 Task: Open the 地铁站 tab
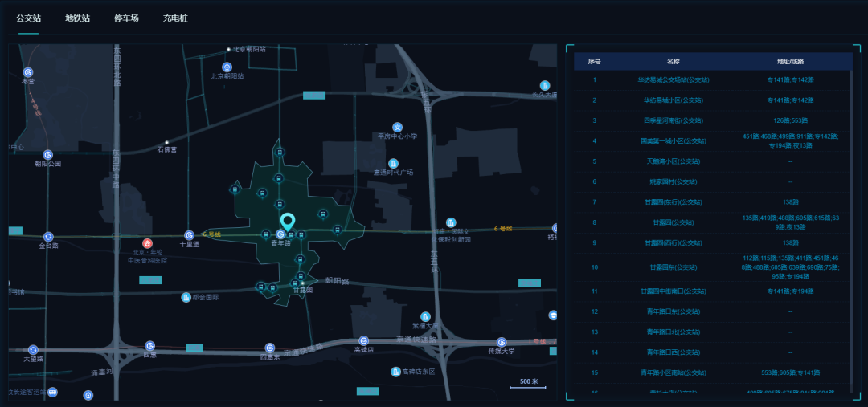click(x=78, y=18)
